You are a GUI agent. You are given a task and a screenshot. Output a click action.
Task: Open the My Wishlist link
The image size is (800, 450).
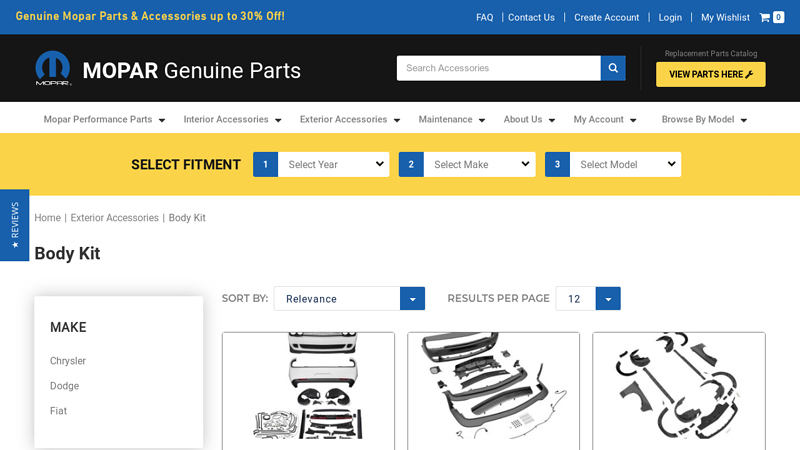[x=725, y=17]
